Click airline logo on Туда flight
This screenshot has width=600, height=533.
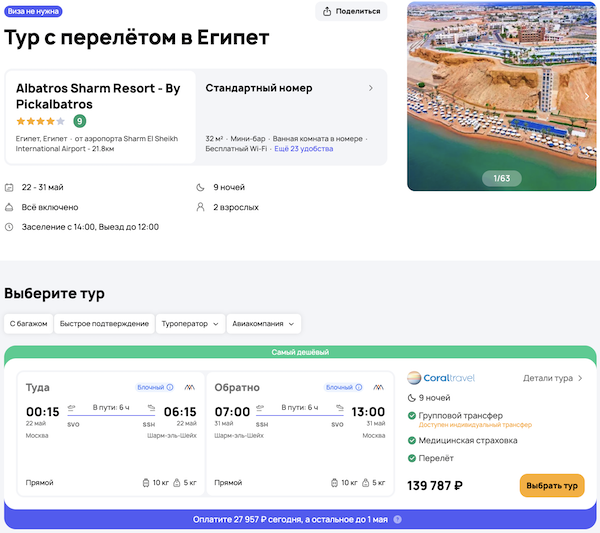[190, 387]
